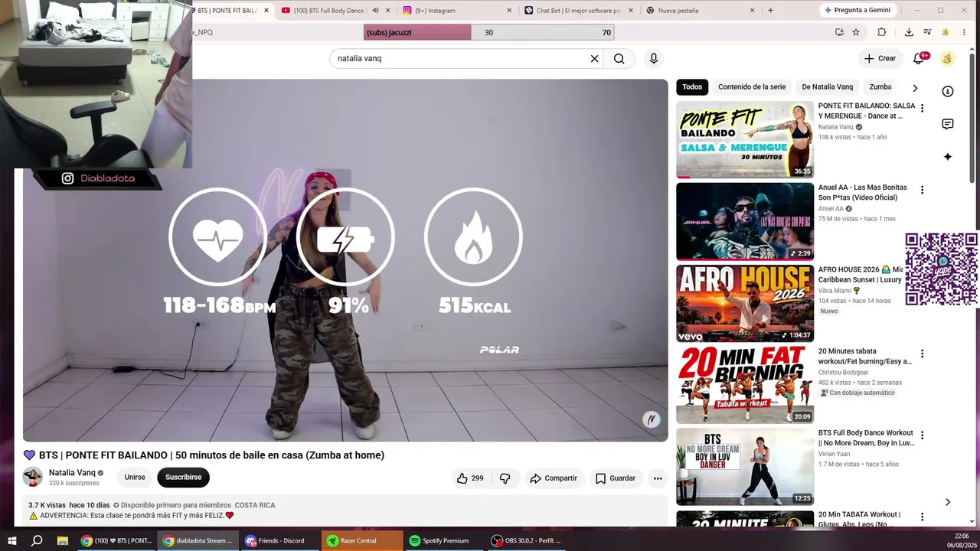The width and height of the screenshot is (980, 551).
Task: Open the Natalia Vanq channel name link
Action: (x=72, y=473)
